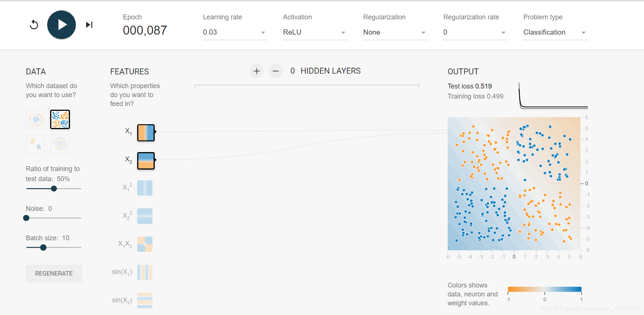Adjust the training to test ratio slider
Image resolution: width=644 pixels, height=315 pixels.
[54, 189]
